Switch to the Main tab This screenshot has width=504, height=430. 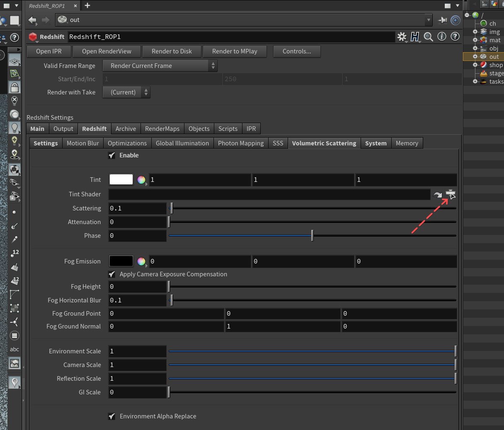[37, 129]
